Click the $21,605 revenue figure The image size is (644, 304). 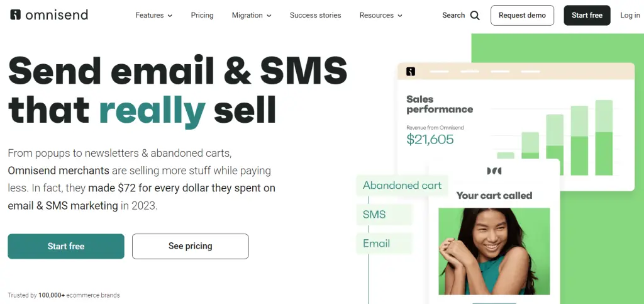(x=430, y=140)
